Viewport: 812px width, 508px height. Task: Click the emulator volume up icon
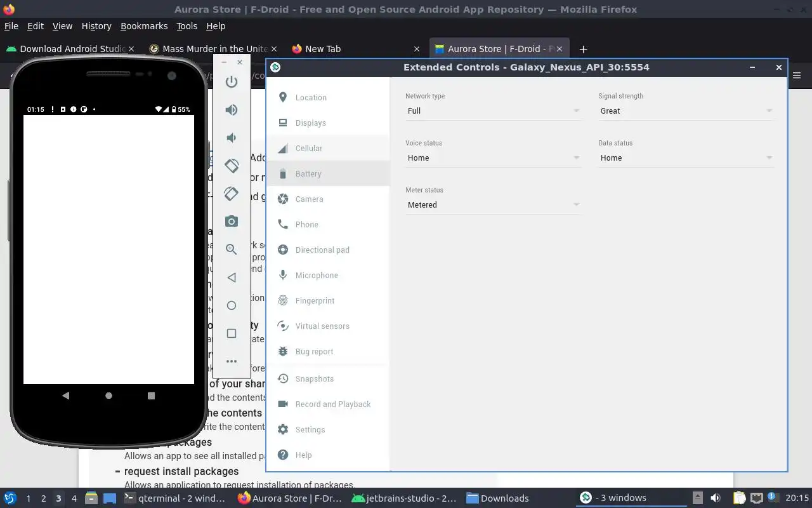[x=232, y=110]
